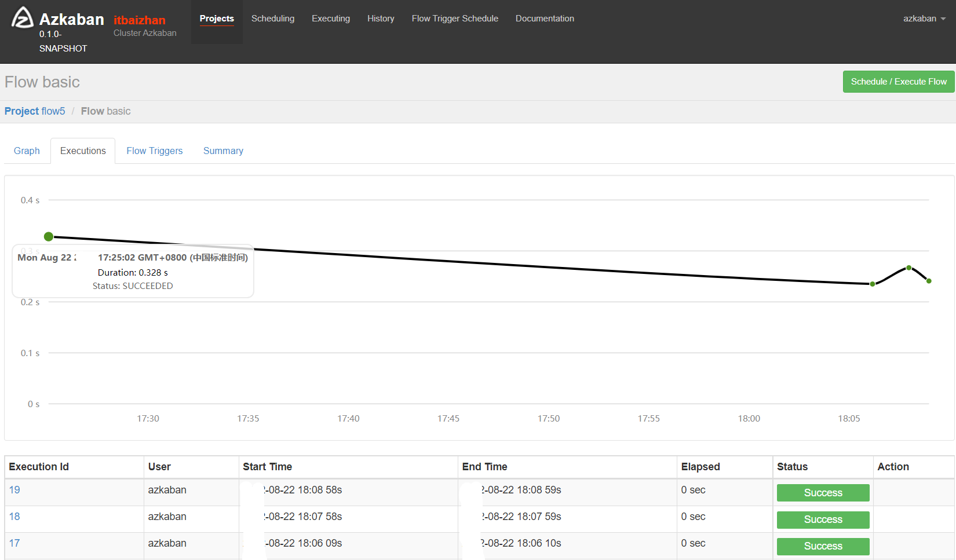Click the first green chart data point
956x560 pixels.
(49, 236)
